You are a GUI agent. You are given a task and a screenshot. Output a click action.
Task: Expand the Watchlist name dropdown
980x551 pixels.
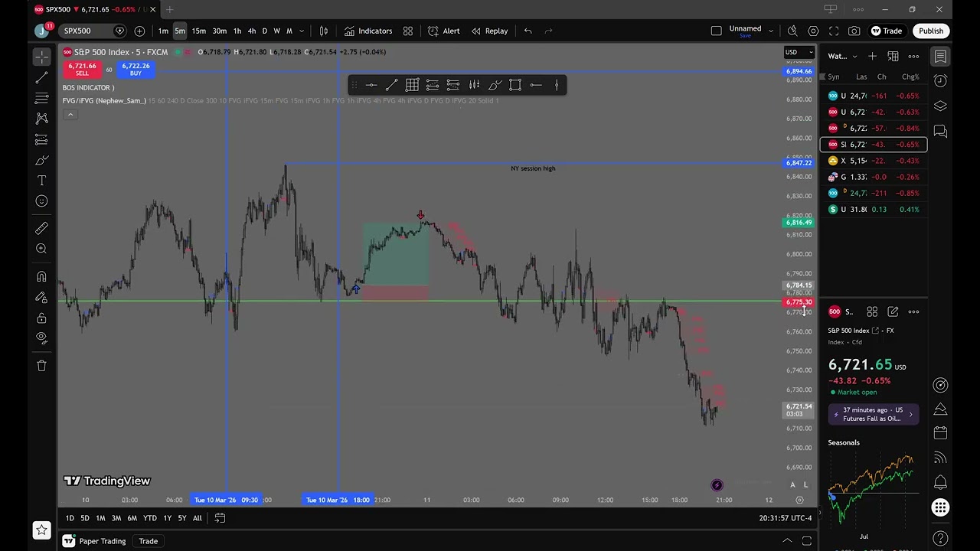[843, 57]
